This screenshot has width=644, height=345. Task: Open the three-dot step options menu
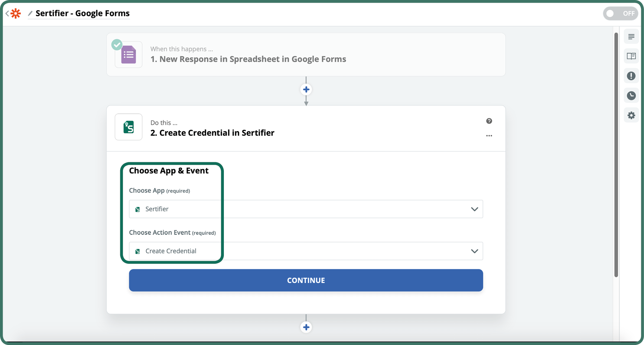(x=489, y=136)
